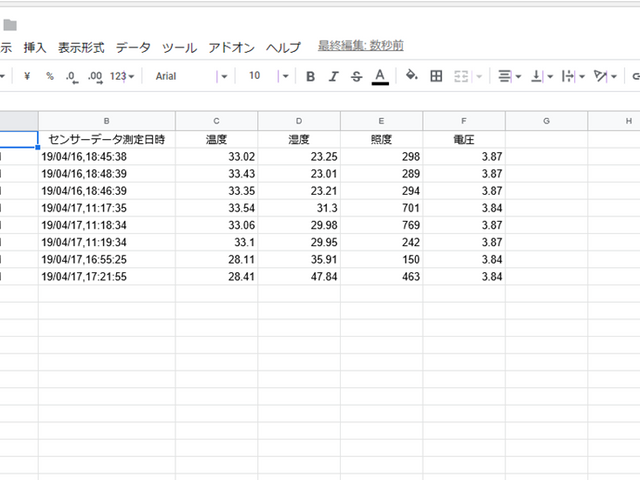640x480 pixels.
Task: Open vertical align dropdown
Action: (x=541, y=76)
